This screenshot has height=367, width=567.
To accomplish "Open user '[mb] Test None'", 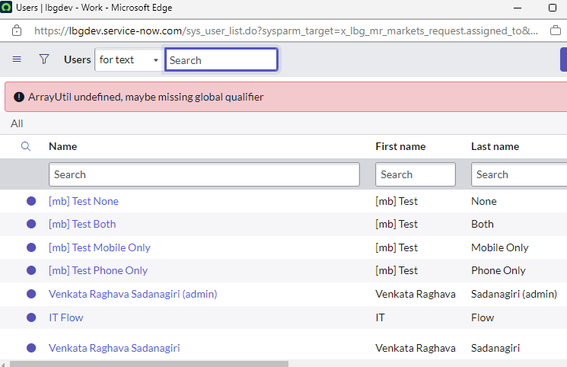I will point(84,201).
